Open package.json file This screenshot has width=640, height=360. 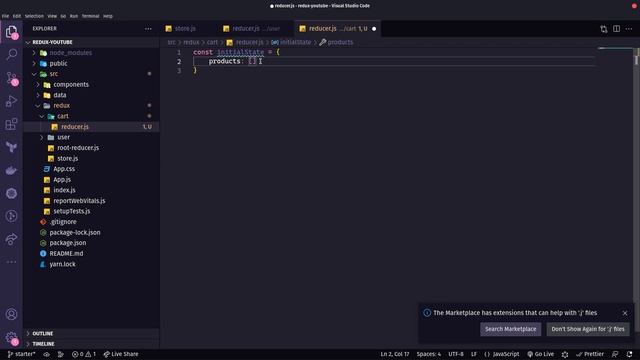68,243
